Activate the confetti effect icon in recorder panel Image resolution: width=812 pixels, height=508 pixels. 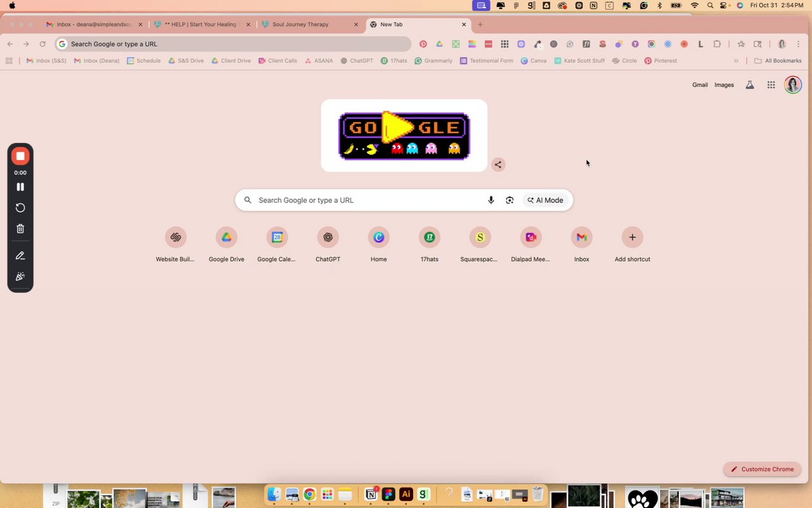pos(20,276)
